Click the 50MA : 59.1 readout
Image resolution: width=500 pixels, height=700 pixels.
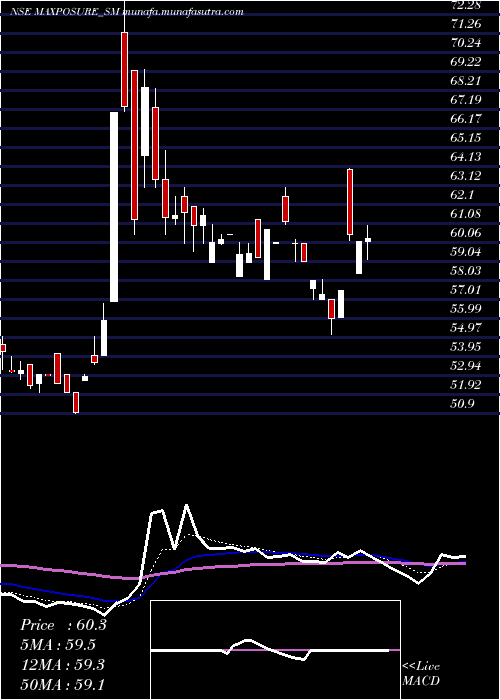[x=62, y=685]
